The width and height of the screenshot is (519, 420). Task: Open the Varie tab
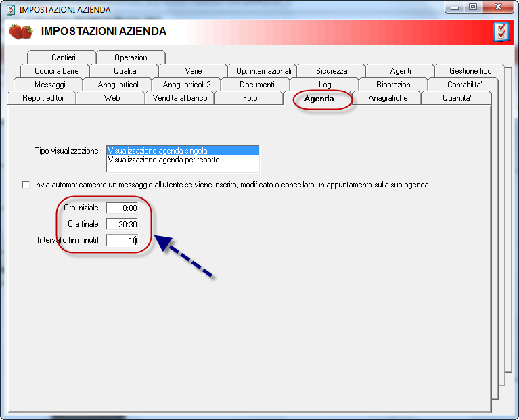[193, 71]
